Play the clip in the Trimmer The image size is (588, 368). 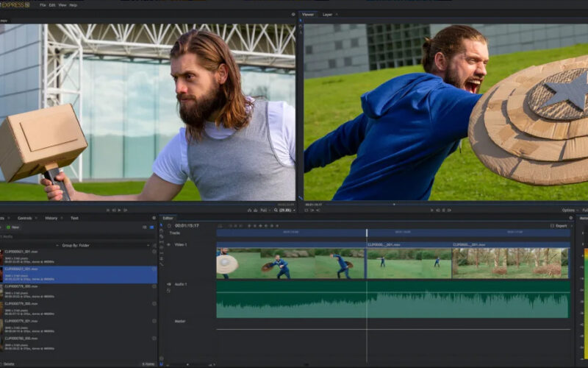click(120, 210)
